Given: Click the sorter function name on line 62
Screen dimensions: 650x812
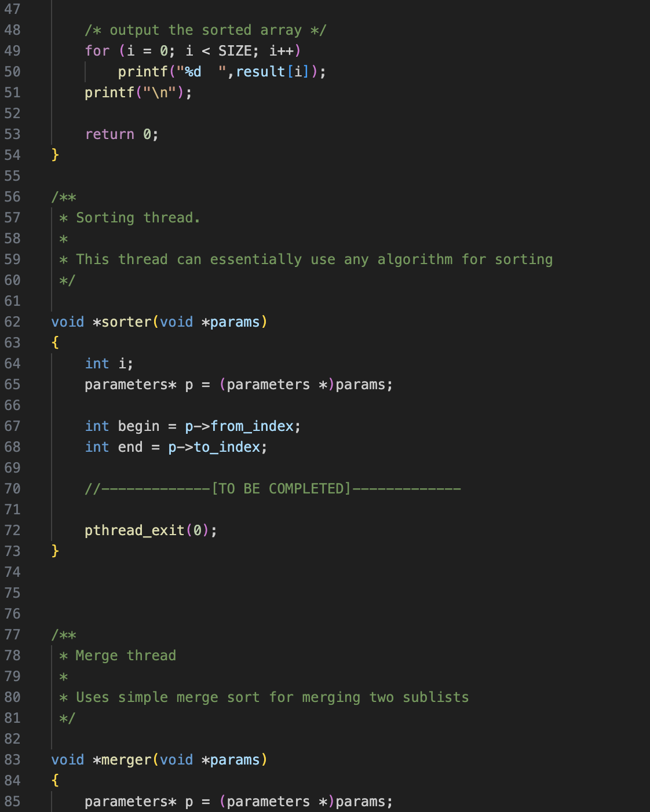Looking at the screenshot, I should (x=127, y=322).
